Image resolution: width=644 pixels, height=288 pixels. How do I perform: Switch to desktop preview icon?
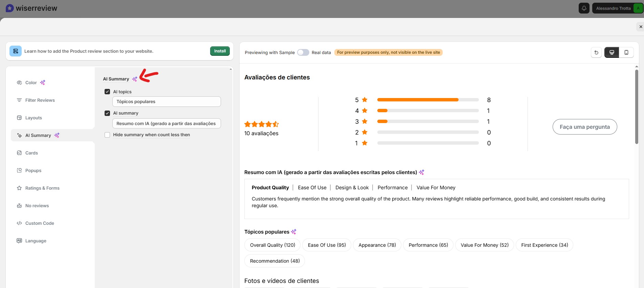[612, 52]
